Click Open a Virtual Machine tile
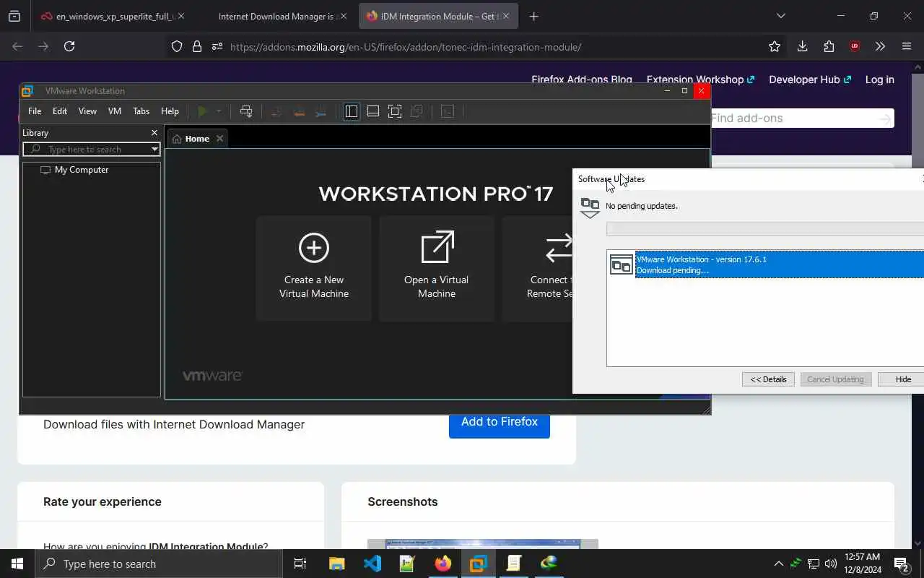The image size is (924, 578). 437,268
